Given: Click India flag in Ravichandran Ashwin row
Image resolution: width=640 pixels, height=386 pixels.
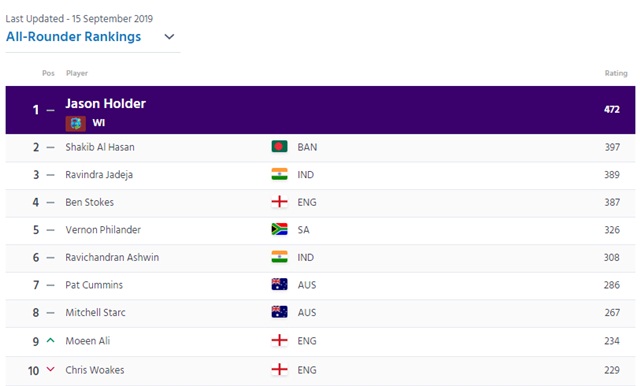Looking at the screenshot, I should [279, 257].
